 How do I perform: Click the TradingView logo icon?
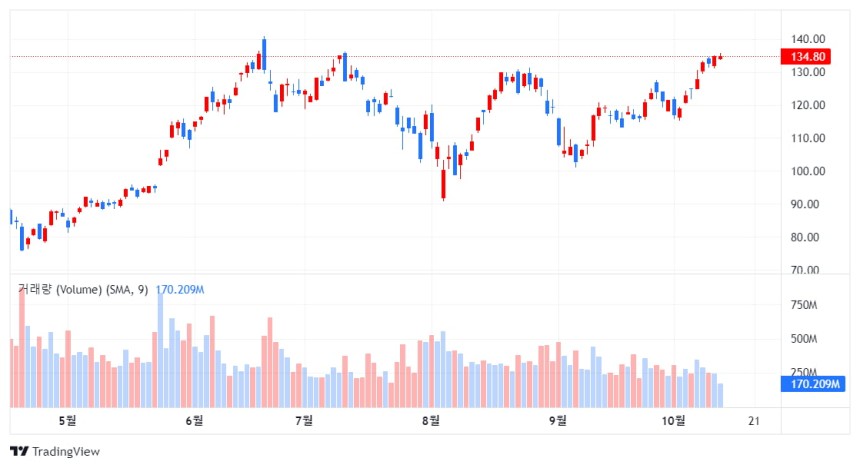pos(19,452)
